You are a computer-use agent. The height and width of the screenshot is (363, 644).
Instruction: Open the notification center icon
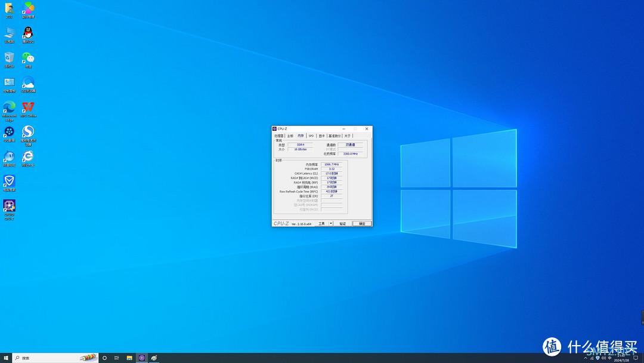pos(636,358)
